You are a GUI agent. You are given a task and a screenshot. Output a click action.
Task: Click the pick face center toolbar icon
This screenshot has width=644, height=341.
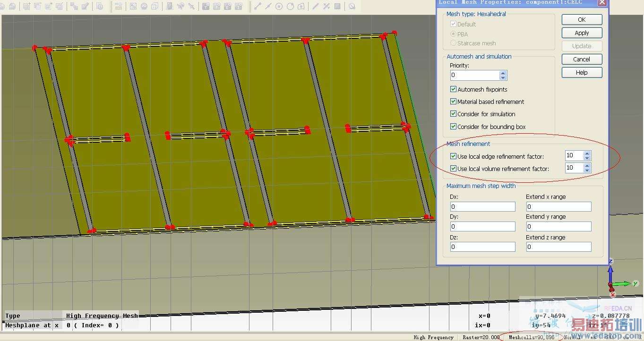pyautogui.click(x=301, y=6)
